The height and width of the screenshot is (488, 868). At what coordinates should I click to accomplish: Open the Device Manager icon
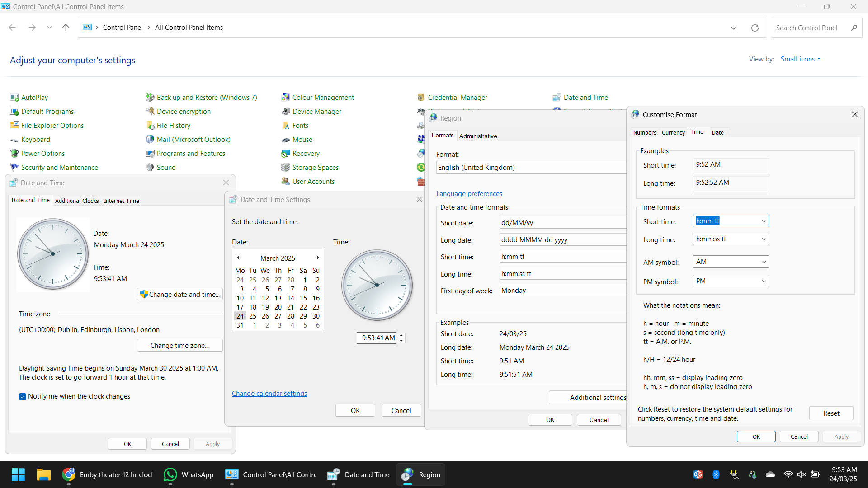pos(286,112)
